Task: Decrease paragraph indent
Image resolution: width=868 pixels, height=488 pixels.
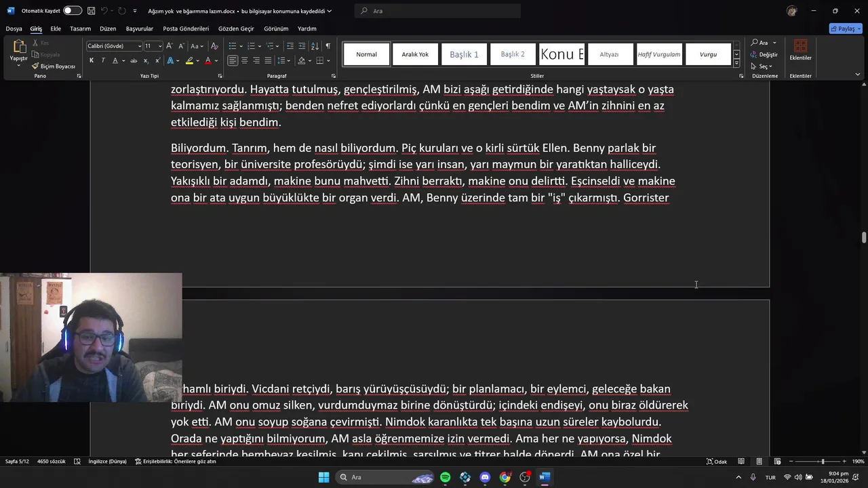Action: point(290,46)
